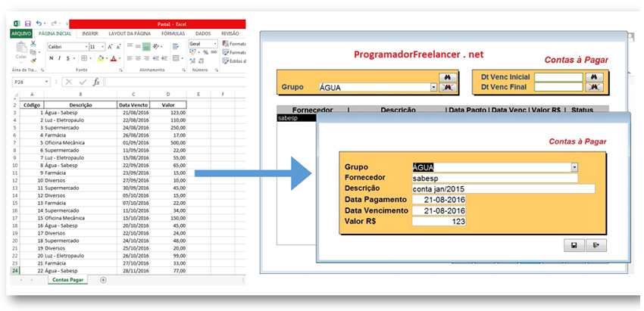Click the wrap text icon
644x311 pixels.
176,46
